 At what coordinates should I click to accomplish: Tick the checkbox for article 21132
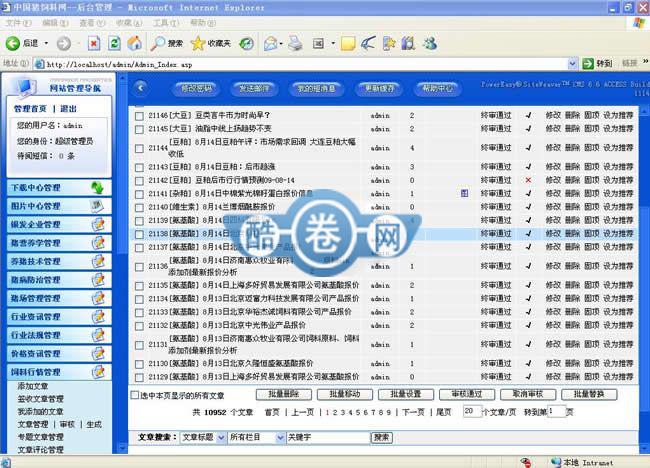click(x=139, y=326)
